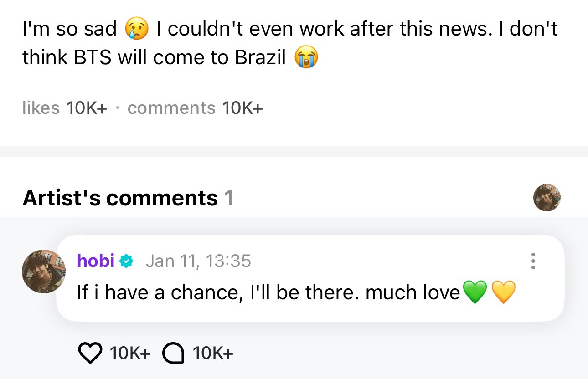Click the post's likes 10K+ count

click(x=65, y=108)
